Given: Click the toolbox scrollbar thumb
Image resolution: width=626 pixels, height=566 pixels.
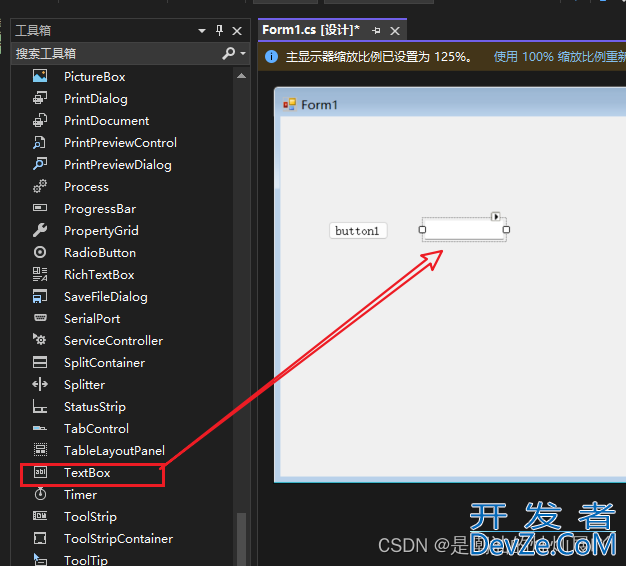Looking at the screenshot, I should click(241, 539).
